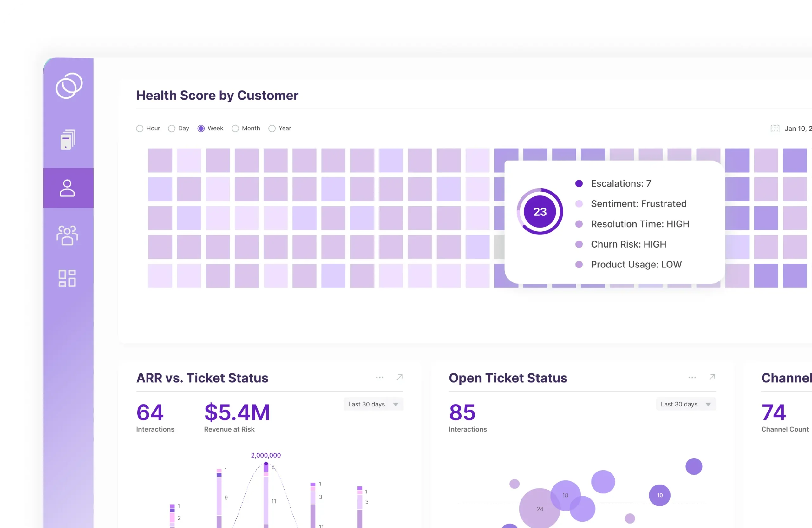Click the Product Usage: LOW entry

(628, 265)
